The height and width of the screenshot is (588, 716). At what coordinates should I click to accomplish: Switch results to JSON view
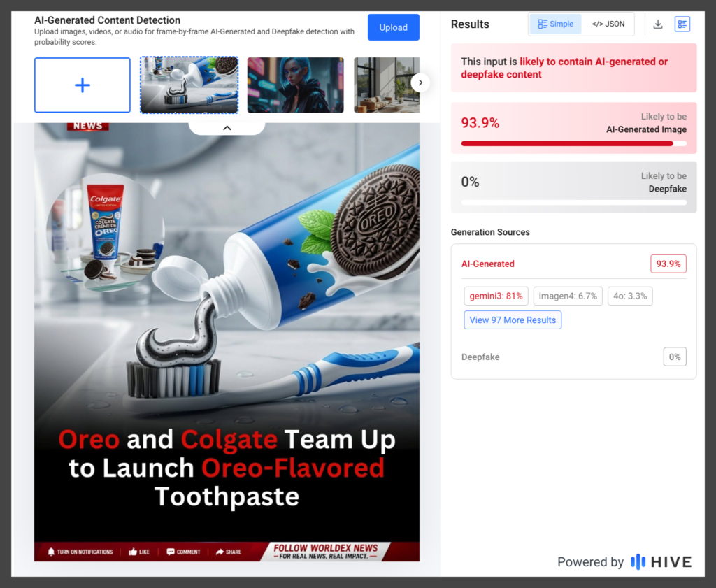pyautogui.click(x=608, y=24)
